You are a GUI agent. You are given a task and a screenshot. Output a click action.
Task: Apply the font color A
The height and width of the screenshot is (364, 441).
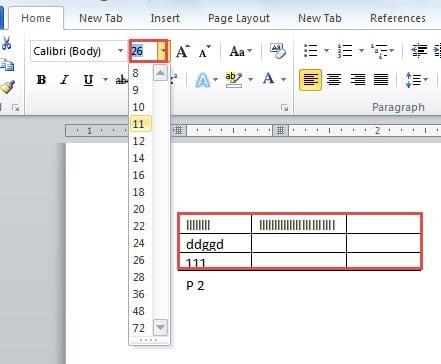269,79
